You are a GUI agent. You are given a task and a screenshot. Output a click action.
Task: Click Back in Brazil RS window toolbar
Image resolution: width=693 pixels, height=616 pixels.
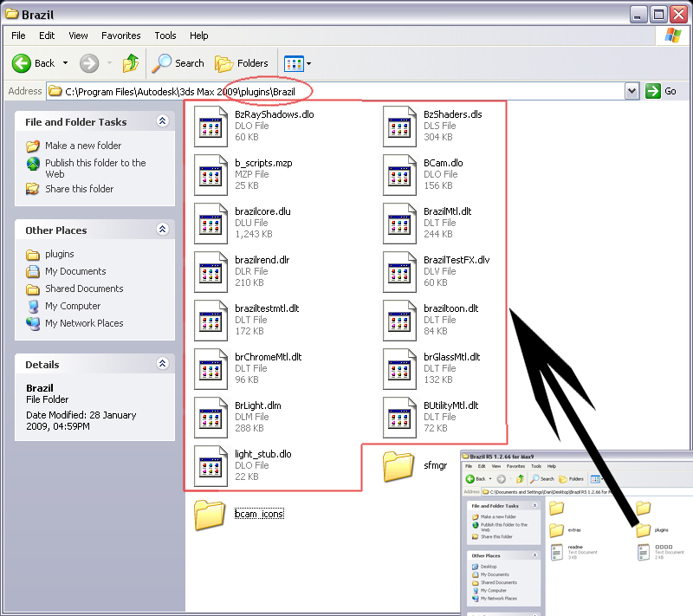point(476,478)
